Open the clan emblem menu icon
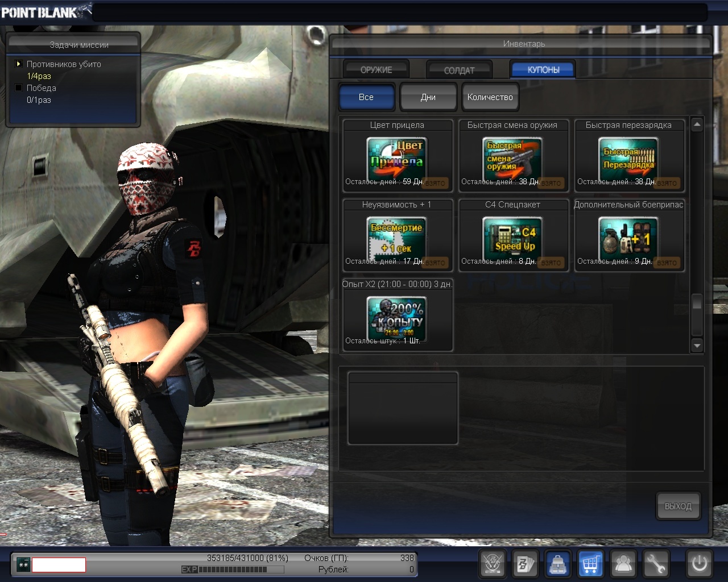 click(493, 564)
